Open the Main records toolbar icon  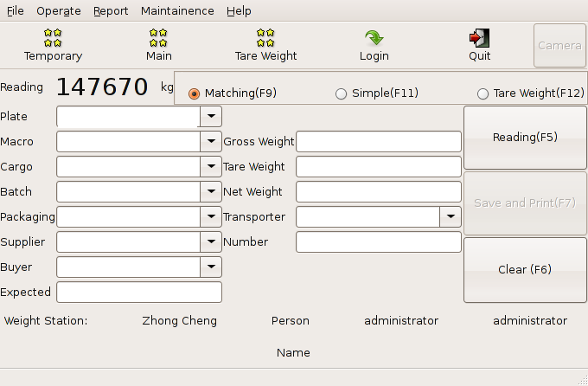tap(158, 38)
